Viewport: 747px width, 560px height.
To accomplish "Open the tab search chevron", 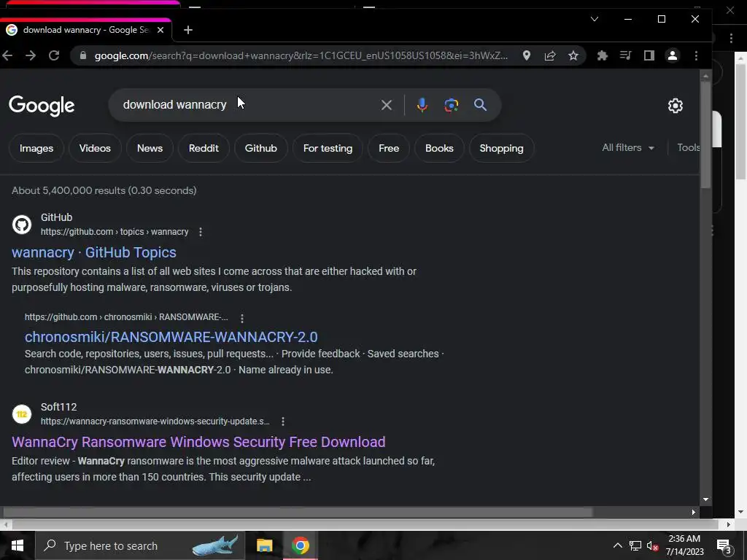I will tap(595, 19).
